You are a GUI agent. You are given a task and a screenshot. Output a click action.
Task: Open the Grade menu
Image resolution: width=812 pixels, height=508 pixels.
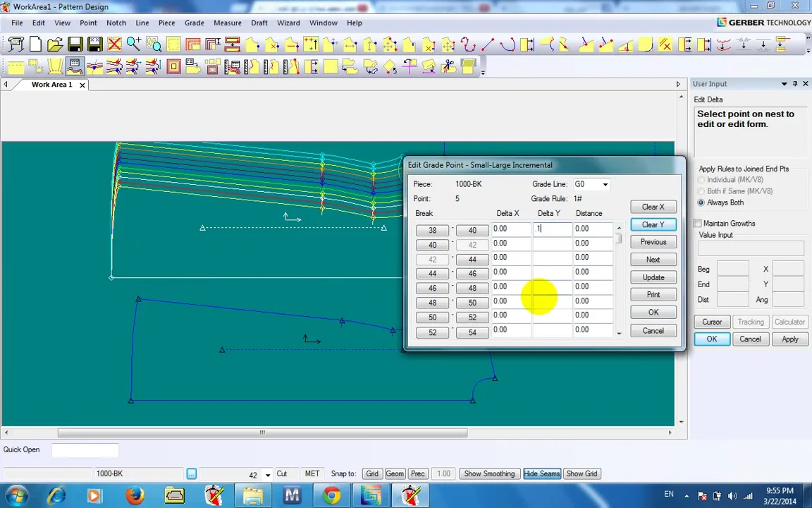click(194, 23)
